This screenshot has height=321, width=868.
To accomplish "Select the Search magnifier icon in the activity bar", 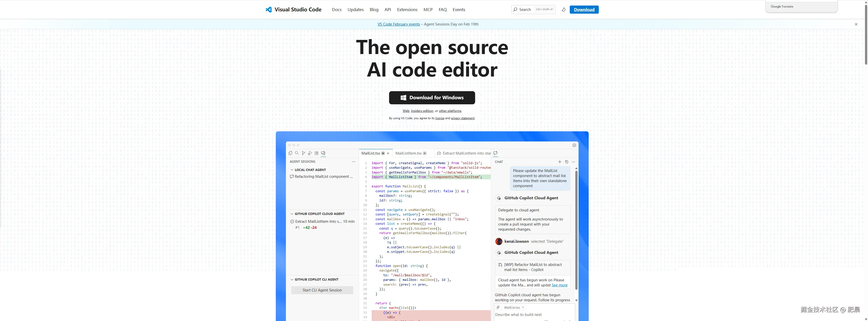I will click(297, 153).
